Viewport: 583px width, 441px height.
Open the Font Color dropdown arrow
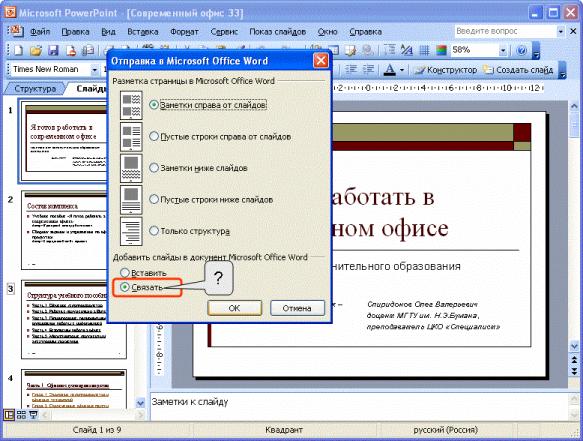coord(402,70)
